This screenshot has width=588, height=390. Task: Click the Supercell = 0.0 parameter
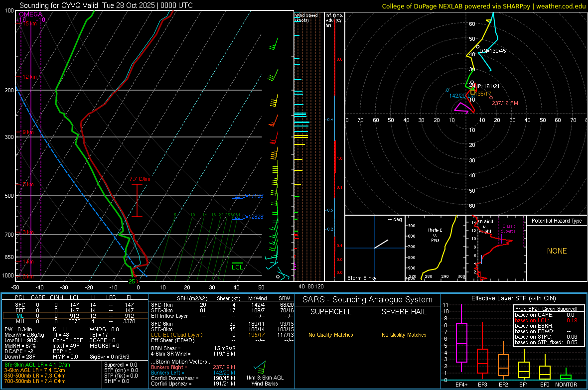(x=121, y=365)
